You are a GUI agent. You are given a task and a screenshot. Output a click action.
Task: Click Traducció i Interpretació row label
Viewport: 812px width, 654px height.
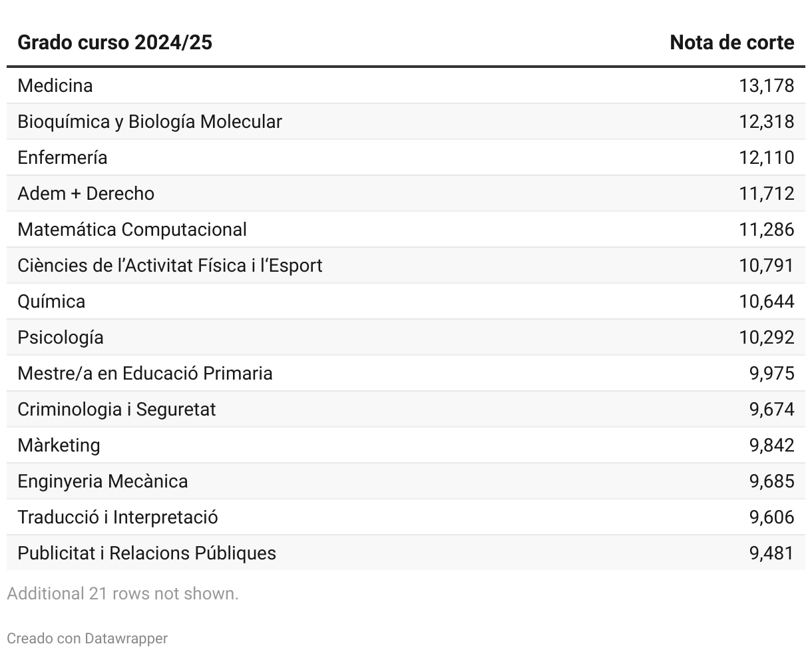(x=118, y=517)
